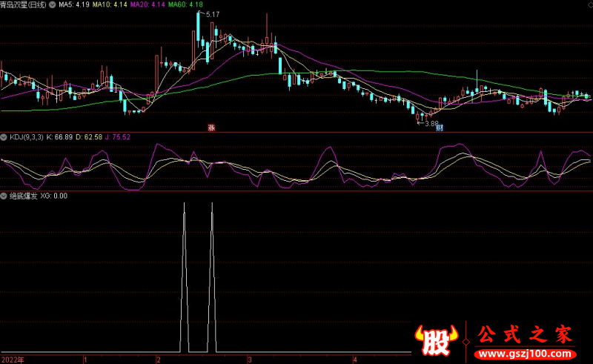
Task: Click the J: 75.52 value label
Action: tap(116, 137)
